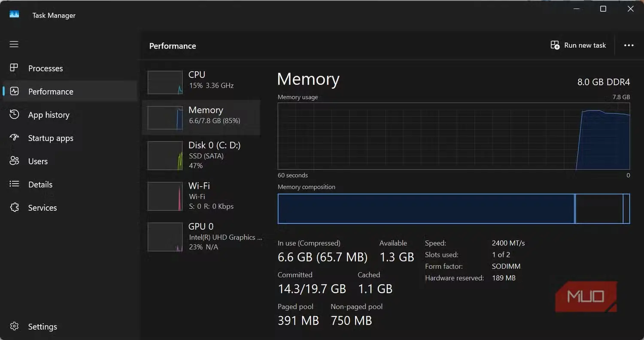Click the Wi-Fi S: 0 R: 0 Kbps text
The height and width of the screenshot is (340, 644).
point(211,206)
